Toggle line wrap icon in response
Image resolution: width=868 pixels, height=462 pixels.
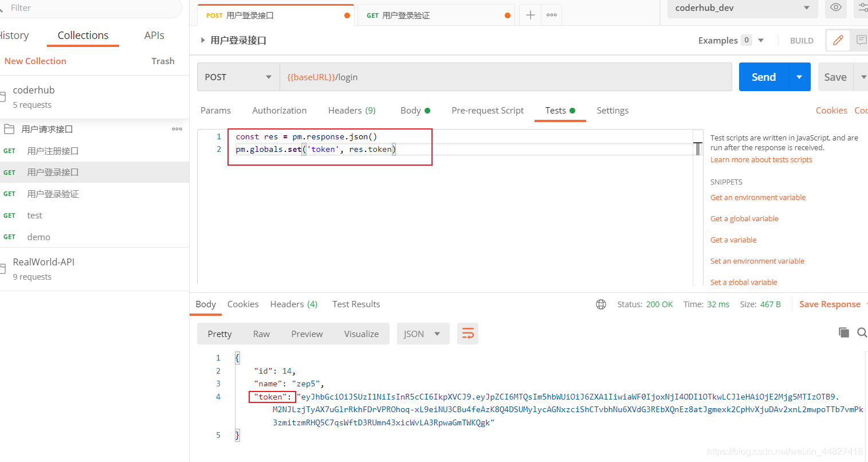point(468,334)
